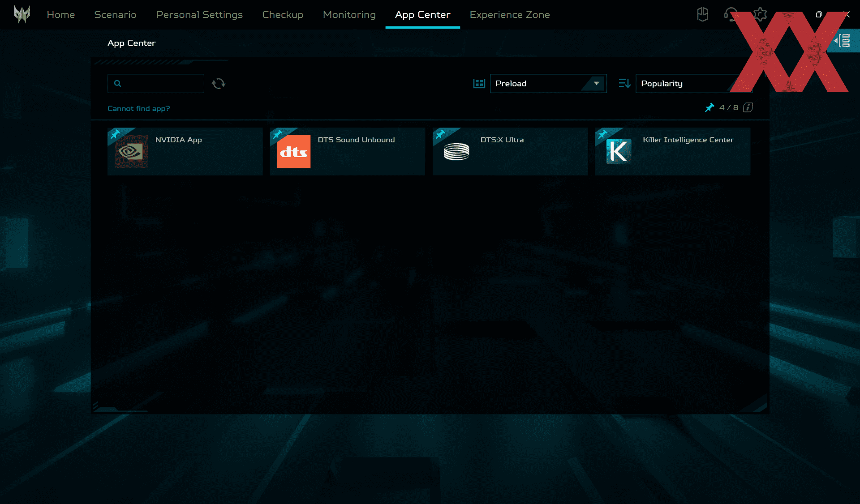Screen dimensions: 860x504
Task: Unpin the DTS Sound Unbound tile
Action: click(x=278, y=134)
